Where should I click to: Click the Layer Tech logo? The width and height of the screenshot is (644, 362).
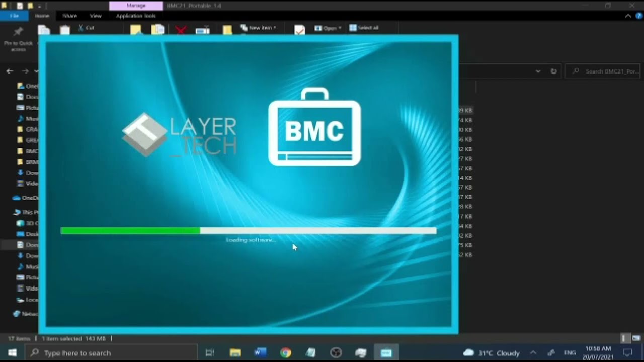pos(179,135)
